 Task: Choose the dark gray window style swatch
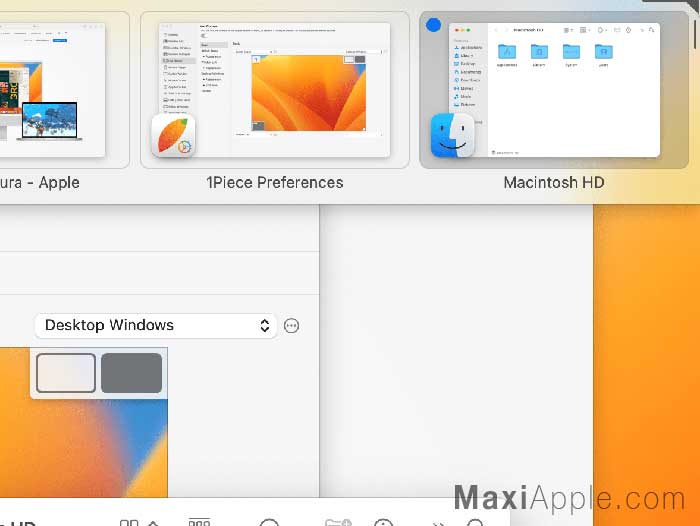(x=132, y=373)
